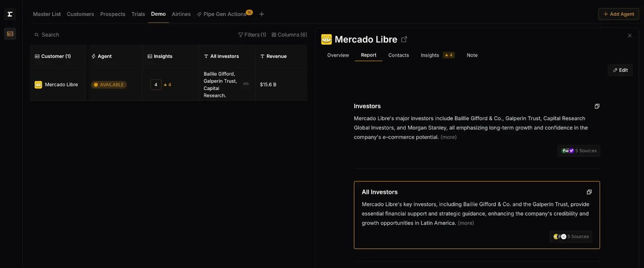Screen dimensions: 644x268
Task: Expand Investors text with (more)
Action: pyautogui.click(x=448, y=137)
